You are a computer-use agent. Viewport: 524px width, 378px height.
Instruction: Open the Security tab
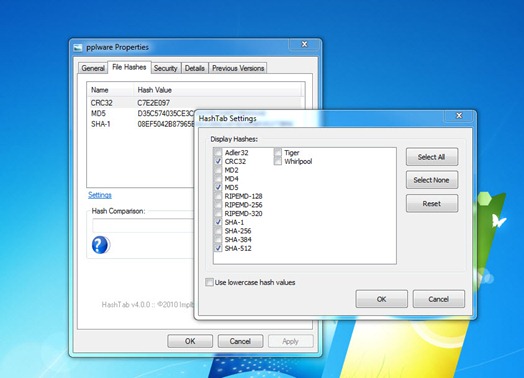pos(165,68)
